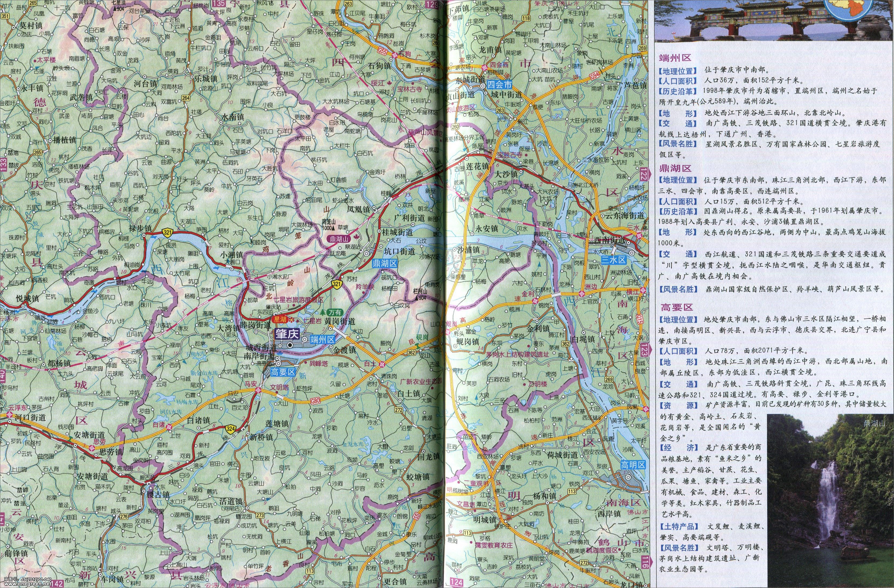Image resolution: width=894 pixels, height=588 pixels.
Task: Click the page 135 marker at top edge
Action: [218, 3]
